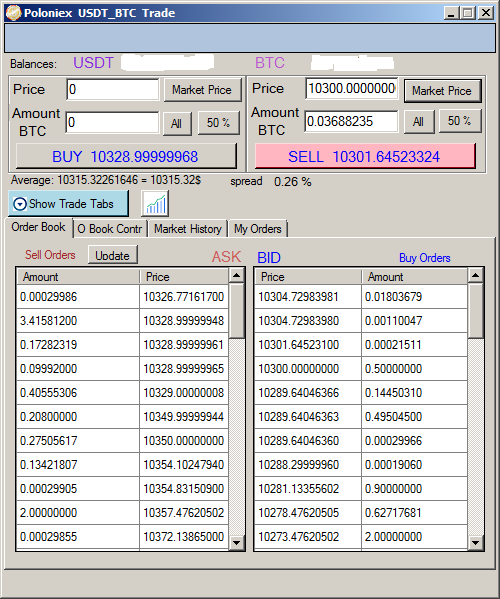Click Update button beside Sell Orders

pyautogui.click(x=113, y=255)
